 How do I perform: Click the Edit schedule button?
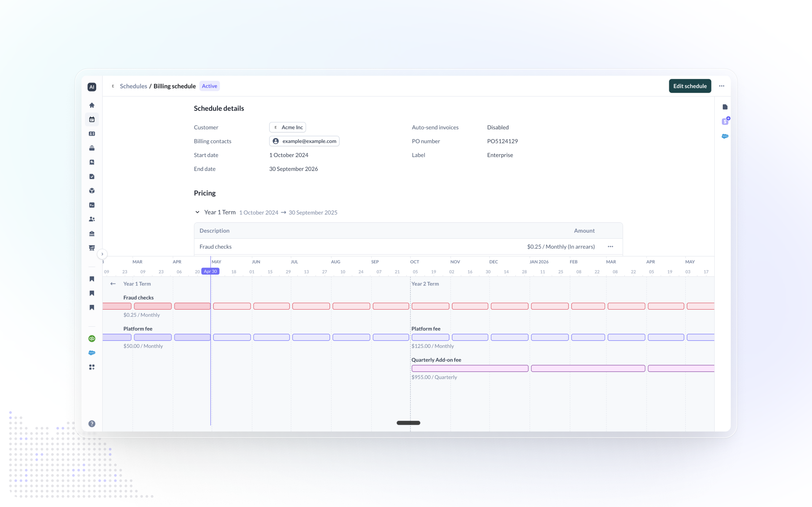689,86
